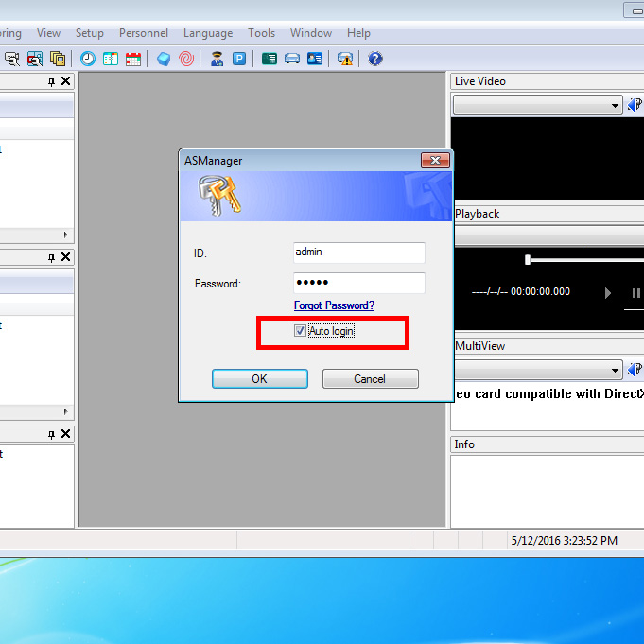
Task: Click the speaker icon beside Live Video dropdown
Action: [x=635, y=105]
